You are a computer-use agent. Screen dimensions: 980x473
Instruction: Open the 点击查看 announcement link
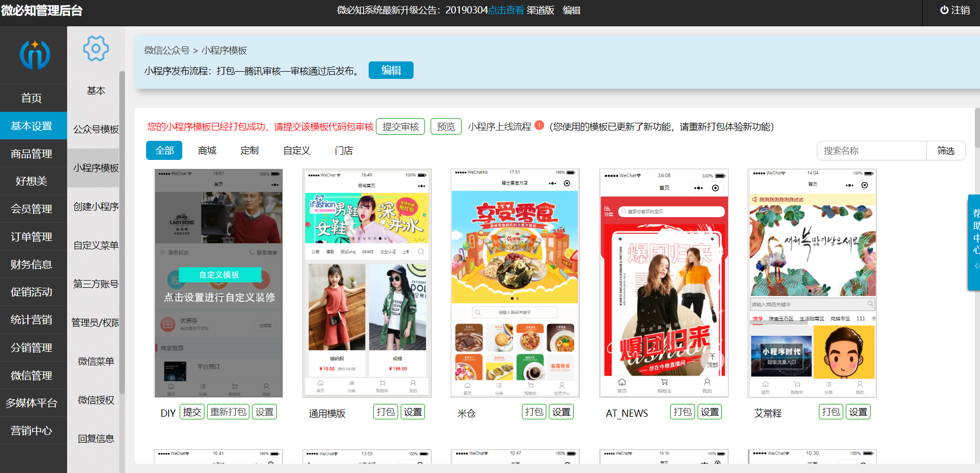[506, 10]
